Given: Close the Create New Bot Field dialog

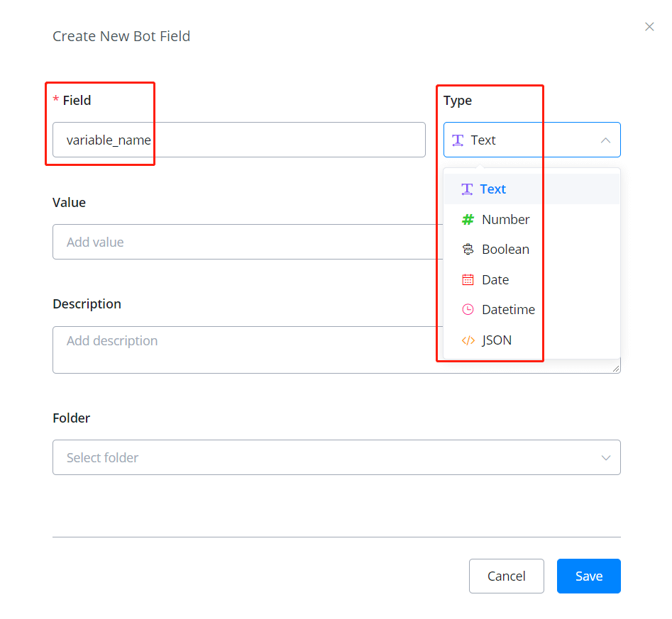Looking at the screenshot, I should point(649,27).
